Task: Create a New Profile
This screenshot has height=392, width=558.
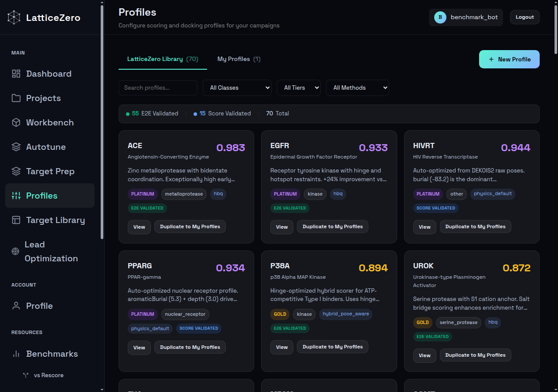Action: 509,59
